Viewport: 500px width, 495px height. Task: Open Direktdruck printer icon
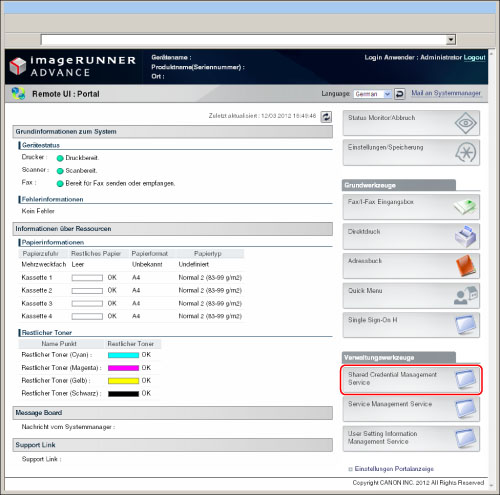pos(466,236)
